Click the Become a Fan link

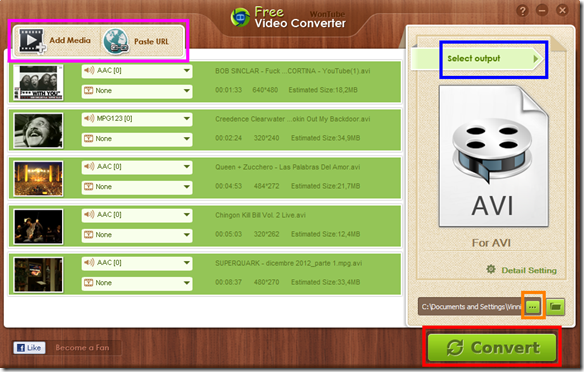[x=82, y=347]
